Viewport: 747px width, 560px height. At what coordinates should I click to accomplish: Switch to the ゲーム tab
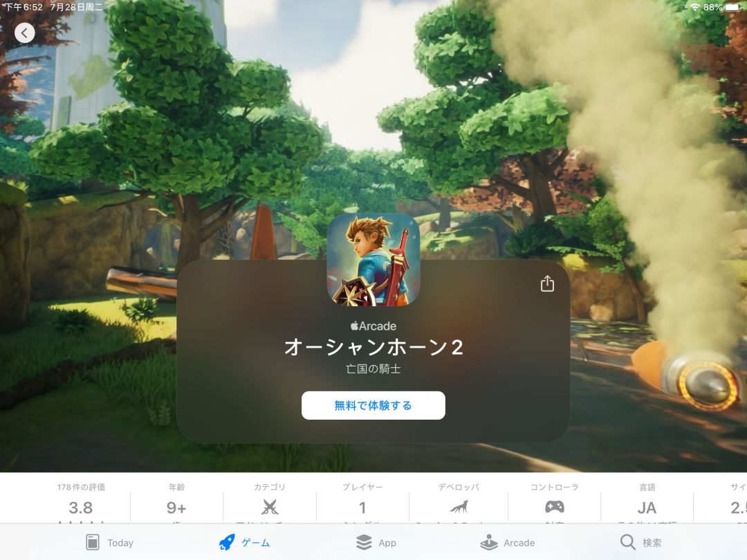pyautogui.click(x=244, y=543)
